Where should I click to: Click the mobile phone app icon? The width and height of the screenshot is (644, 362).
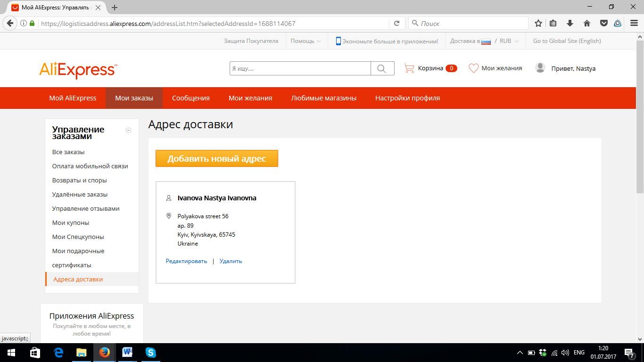click(338, 41)
